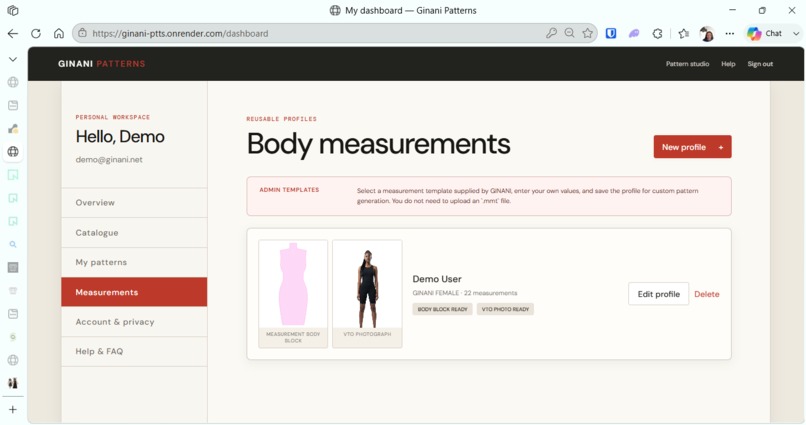View site information lock icon
Viewport: 806px width, 425px height.
(82, 33)
